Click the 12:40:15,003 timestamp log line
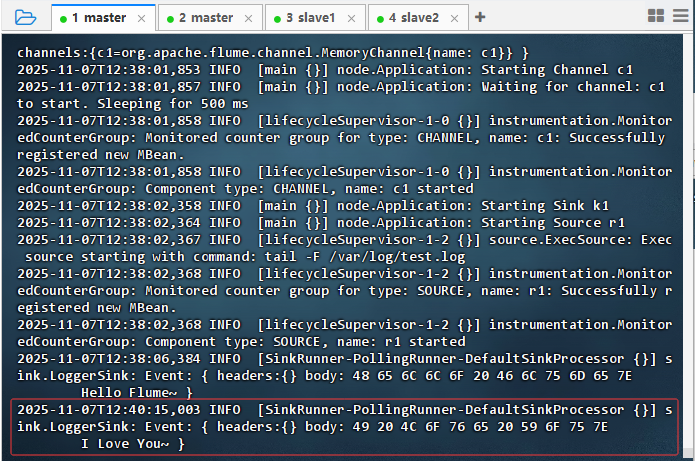 click(x=344, y=410)
